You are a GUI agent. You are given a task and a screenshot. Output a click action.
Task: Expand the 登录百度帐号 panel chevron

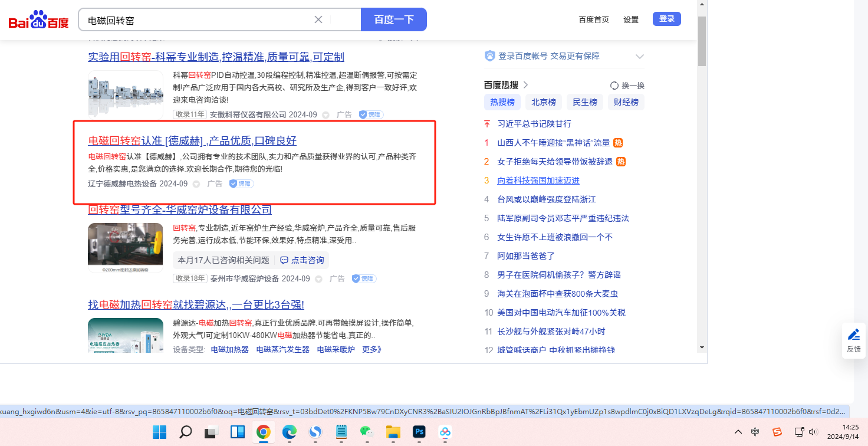pos(640,57)
